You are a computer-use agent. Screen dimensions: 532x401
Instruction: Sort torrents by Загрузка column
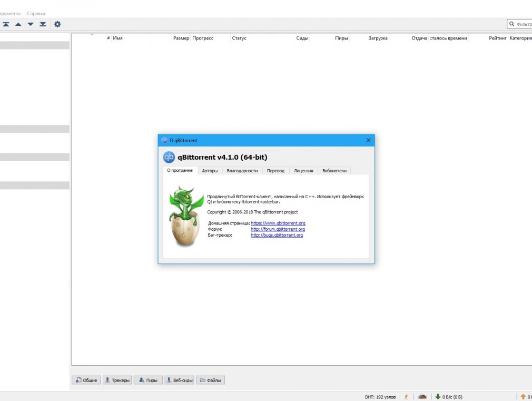tap(369, 38)
